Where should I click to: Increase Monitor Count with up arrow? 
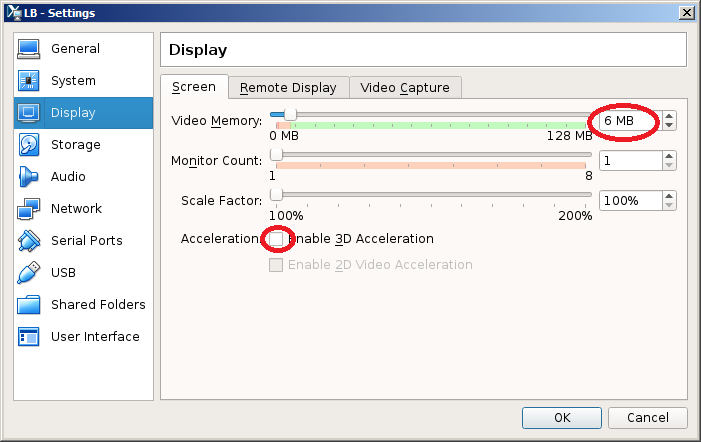(x=669, y=156)
